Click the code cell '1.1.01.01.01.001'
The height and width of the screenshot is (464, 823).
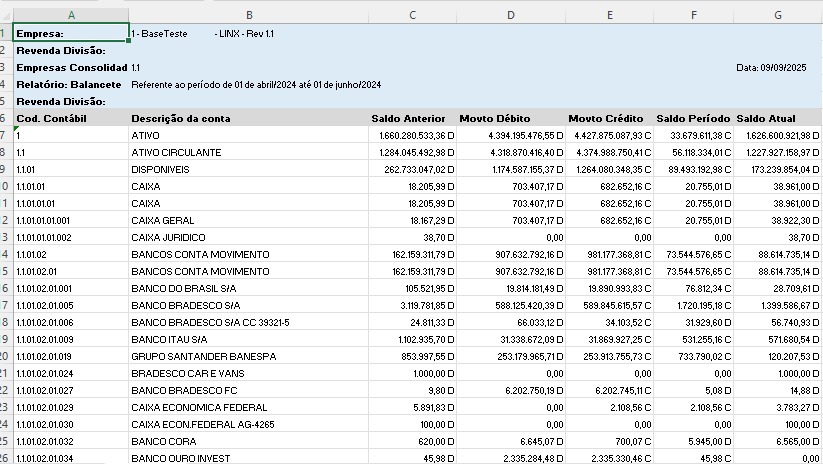71,220
